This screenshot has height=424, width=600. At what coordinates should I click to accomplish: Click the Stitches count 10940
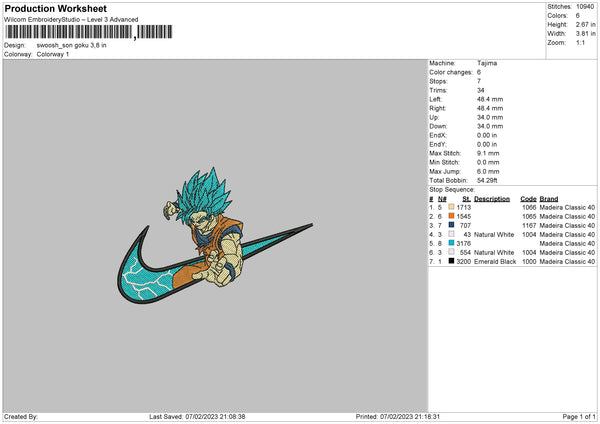click(x=585, y=7)
